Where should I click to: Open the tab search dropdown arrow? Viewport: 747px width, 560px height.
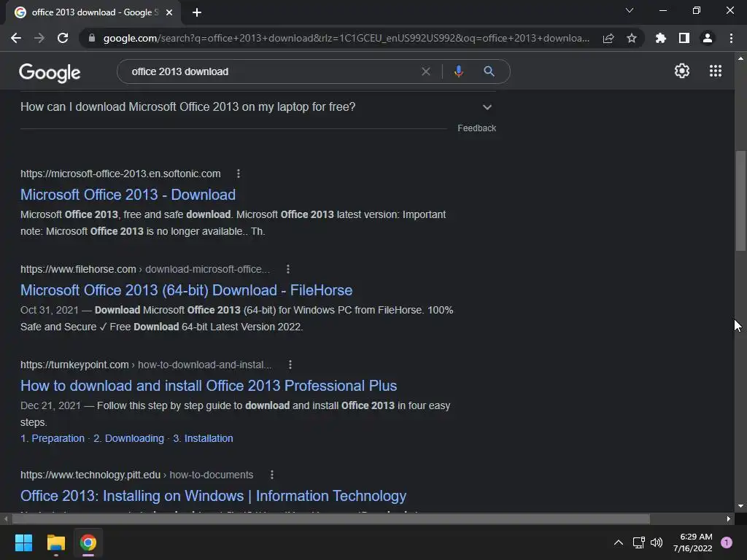pos(630,10)
